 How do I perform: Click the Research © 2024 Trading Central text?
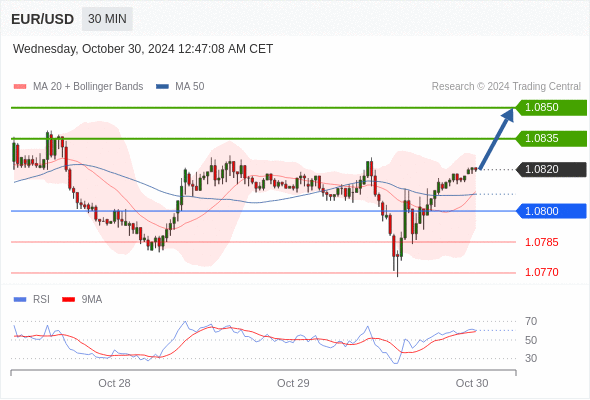tap(506, 87)
